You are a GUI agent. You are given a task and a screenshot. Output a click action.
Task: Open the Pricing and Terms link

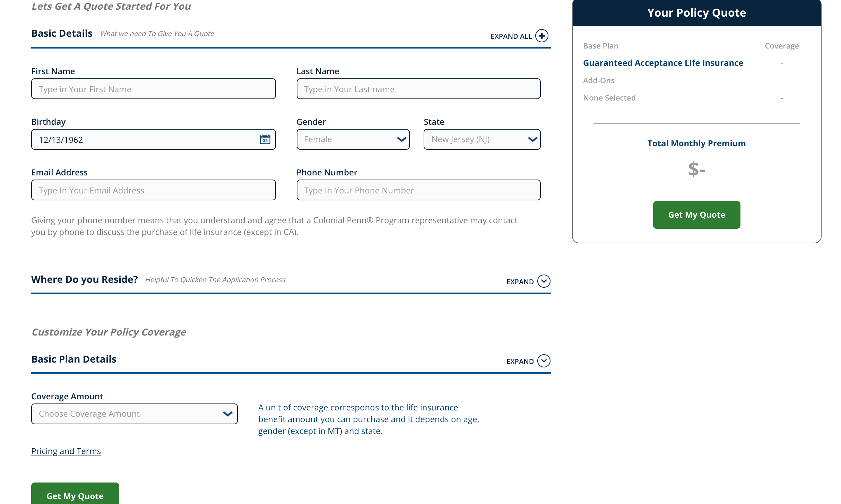[66, 451]
